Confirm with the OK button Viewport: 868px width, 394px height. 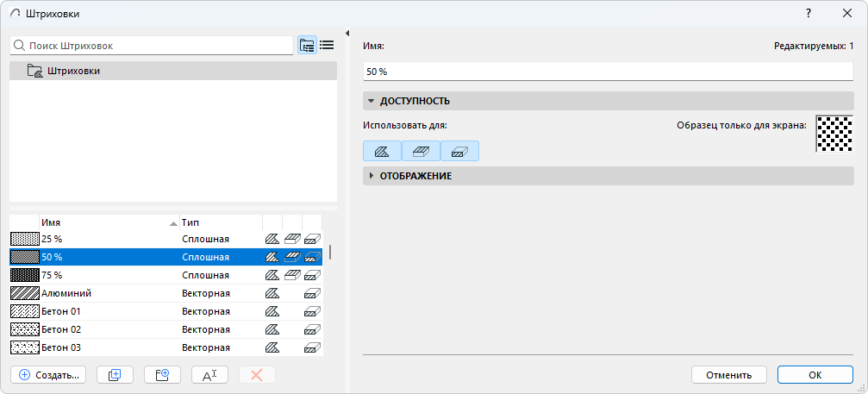815,375
